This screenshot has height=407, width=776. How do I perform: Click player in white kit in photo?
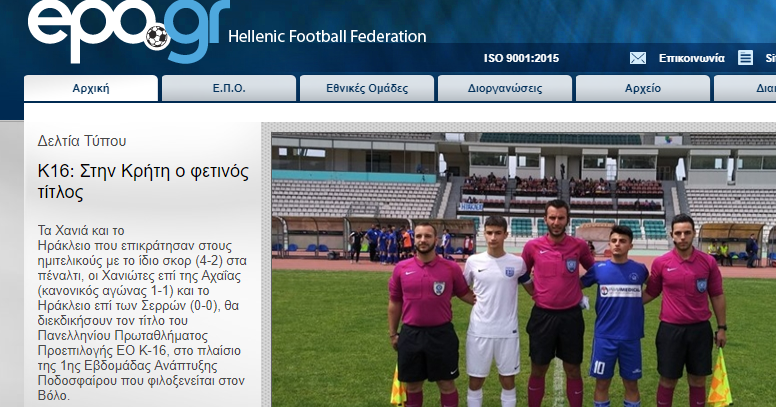click(x=494, y=312)
